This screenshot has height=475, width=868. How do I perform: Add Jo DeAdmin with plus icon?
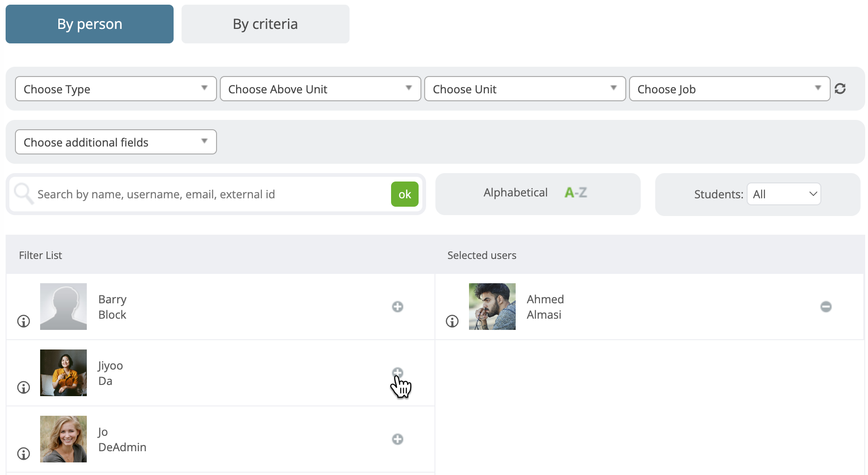398,439
